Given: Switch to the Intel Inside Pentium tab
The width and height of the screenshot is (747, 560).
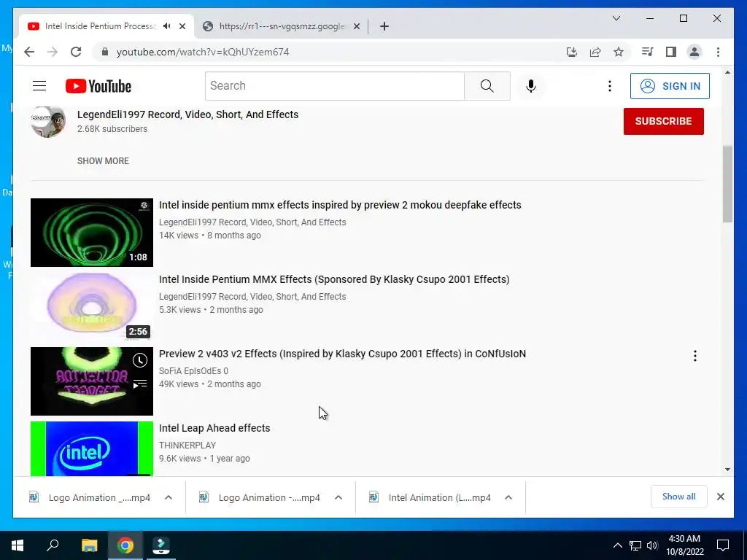Looking at the screenshot, I should pyautogui.click(x=100, y=26).
